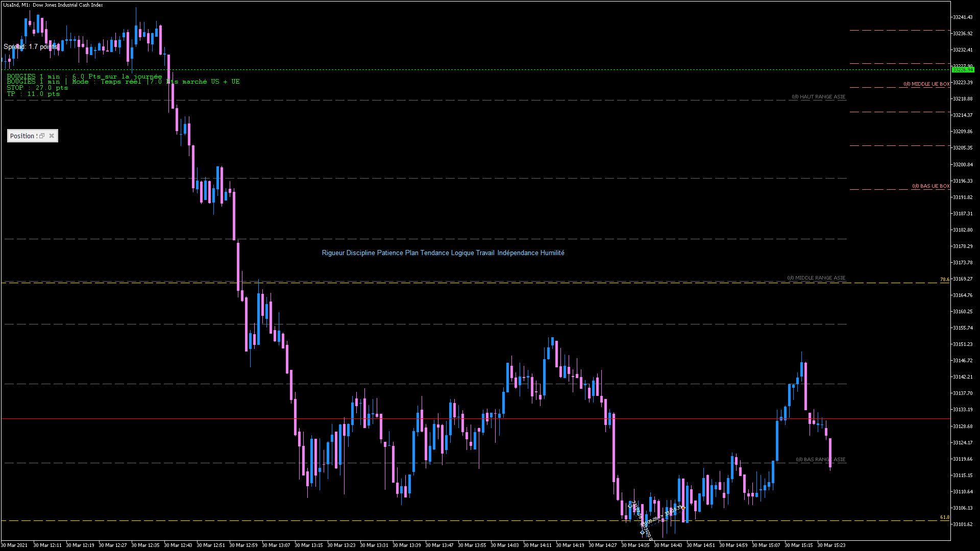
Task: Click the STOP 27.0 pts text line
Action: (x=37, y=88)
